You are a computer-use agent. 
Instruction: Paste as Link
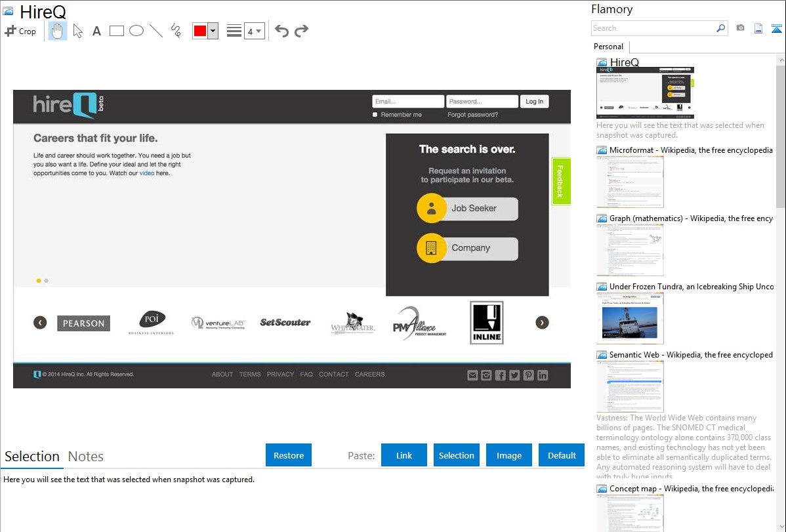pyautogui.click(x=404, y=455)
